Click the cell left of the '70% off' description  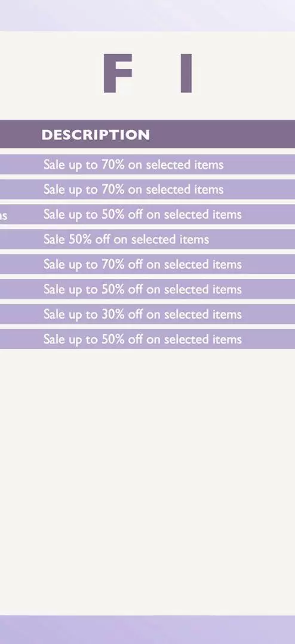pyautogui.click(x=19, y=264)
